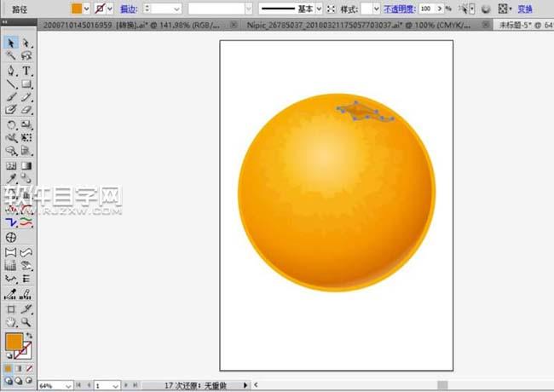Select the Selection (black arrow) tool
Image resolution: width=554 pixels, height=392 pixels.
(x=10, y=43)
